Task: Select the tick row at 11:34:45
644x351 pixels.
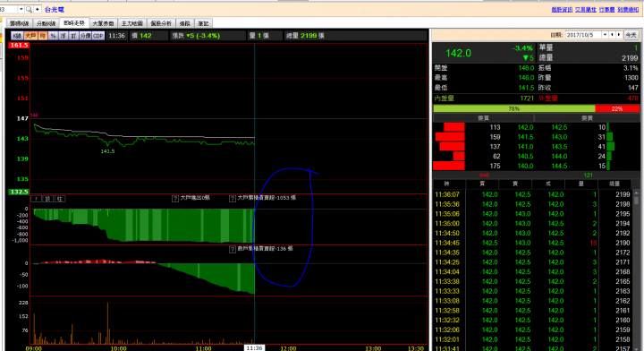Action: (533, 243)
